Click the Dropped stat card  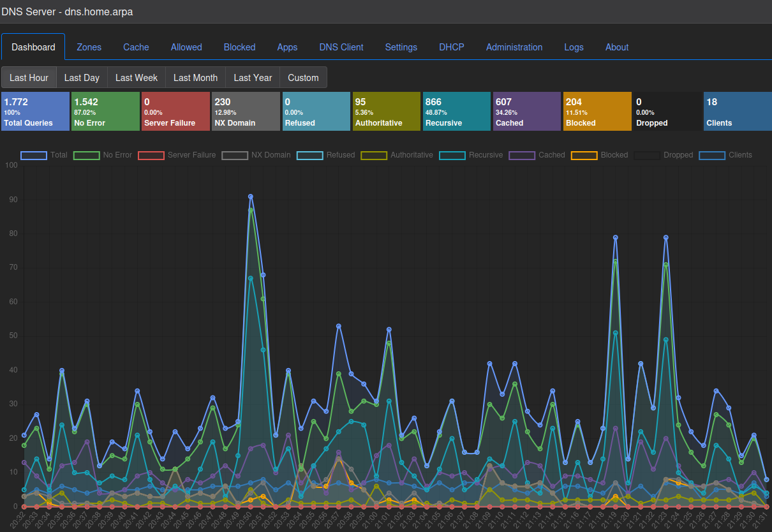pos(667,112)
